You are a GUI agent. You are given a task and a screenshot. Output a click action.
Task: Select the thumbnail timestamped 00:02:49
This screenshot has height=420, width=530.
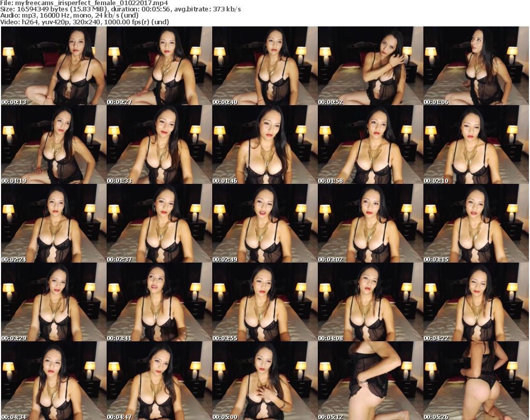click(264, 223)
